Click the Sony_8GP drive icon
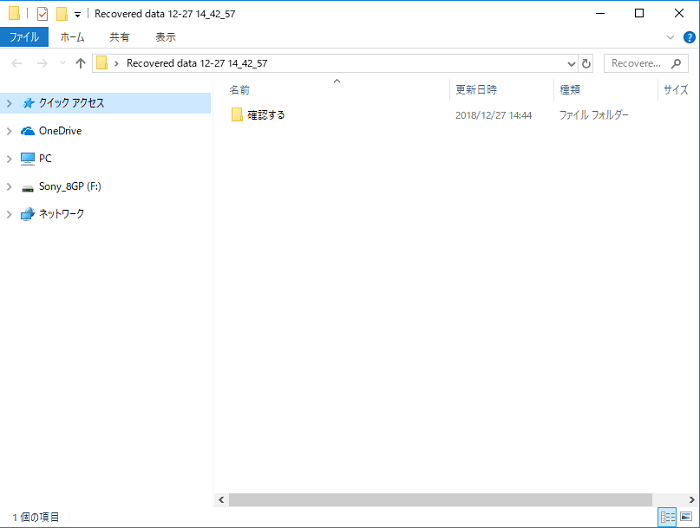The image size is (700, 528). (28, 188)
